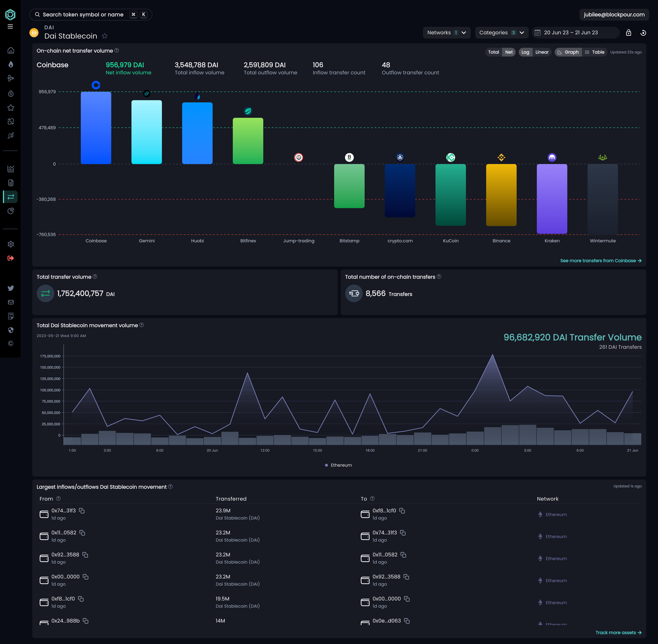Viewport: 658px width, 644px height.
Task: Focus the token search field
Action: 83,14
